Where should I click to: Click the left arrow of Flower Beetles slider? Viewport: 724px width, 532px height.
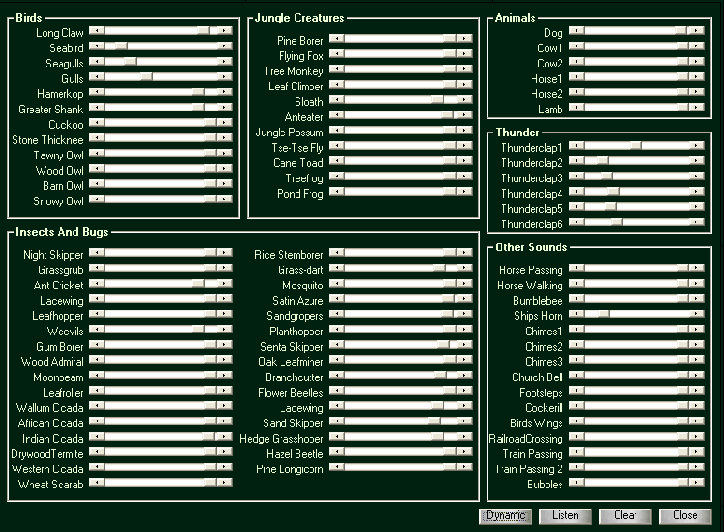click(x=337, y=391)
